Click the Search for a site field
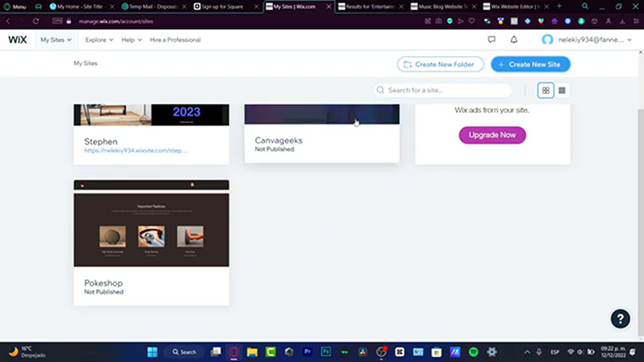644x362 pixels. pos(443,90)
